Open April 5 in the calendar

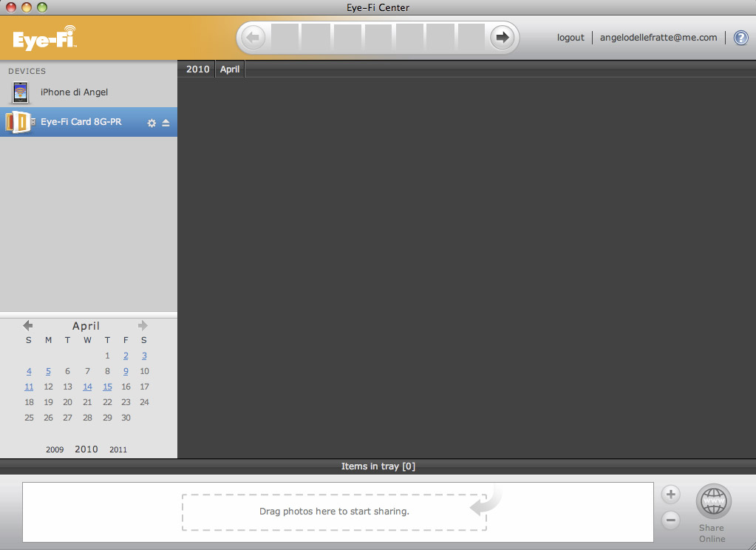(x=48, y=371)
